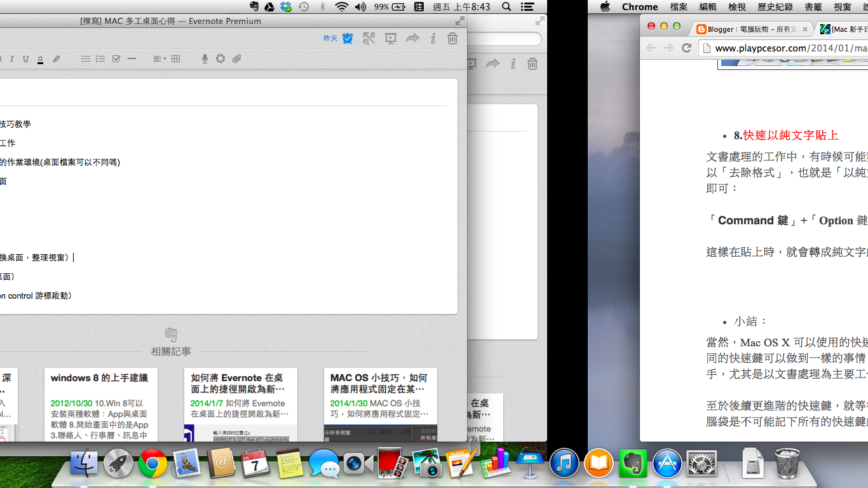Viewport: 868px width, 488px height.
Task: Open related note 'MAC OS 小技巧'
Action: click(x=381, y=405)
